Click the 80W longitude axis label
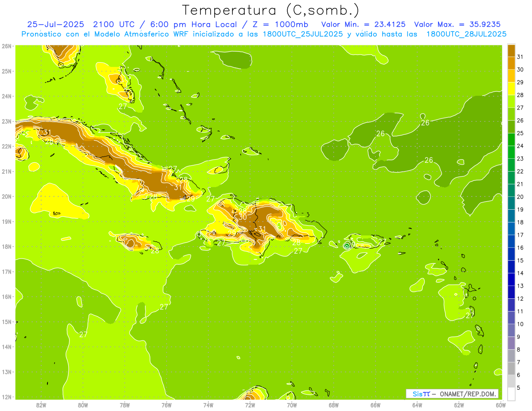Viewport: 532px width, 411px height. (x=83, y=405)
